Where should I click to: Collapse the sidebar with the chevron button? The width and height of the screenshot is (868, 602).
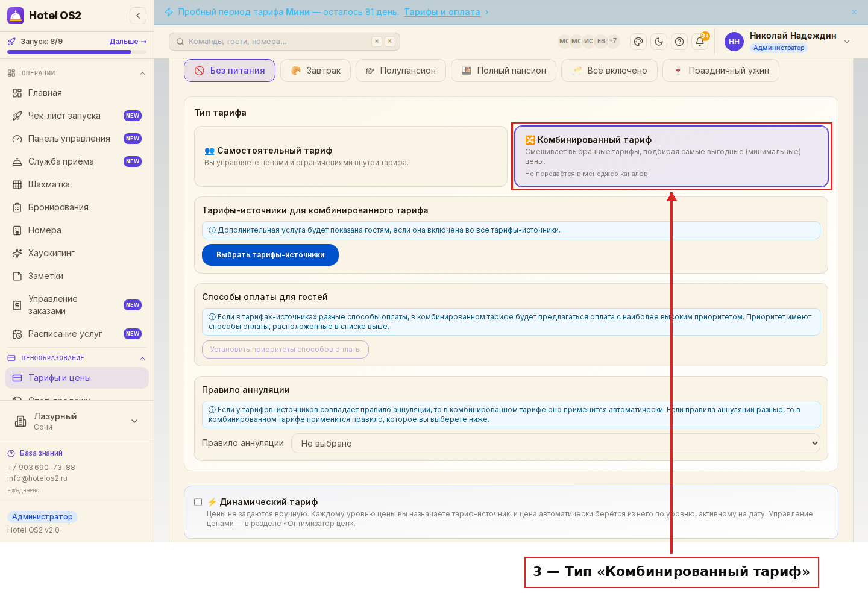point(138,16)
